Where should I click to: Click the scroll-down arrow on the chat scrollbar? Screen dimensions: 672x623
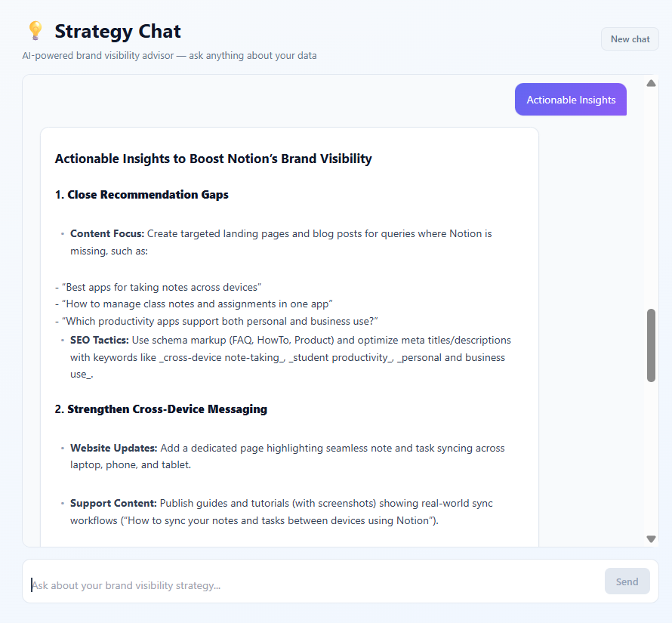coord(651,538)
